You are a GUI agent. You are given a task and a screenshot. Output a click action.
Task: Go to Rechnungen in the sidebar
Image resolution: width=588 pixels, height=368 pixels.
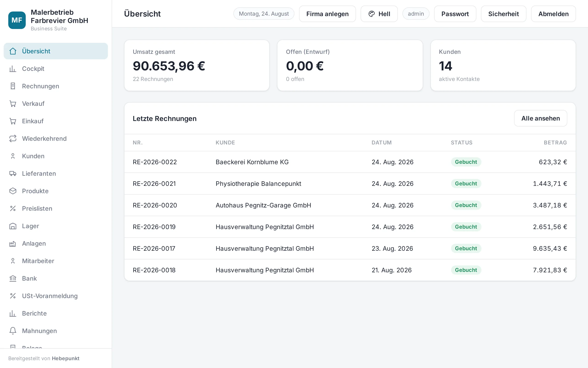click(56, 86)
